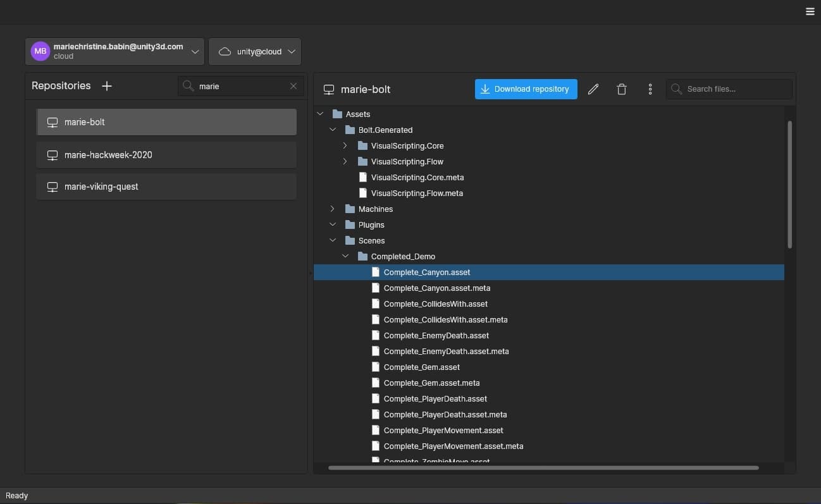Rename the repository using the pencil icon
The height and width of the screenshot is (504, 821).
tap(593, 89)
